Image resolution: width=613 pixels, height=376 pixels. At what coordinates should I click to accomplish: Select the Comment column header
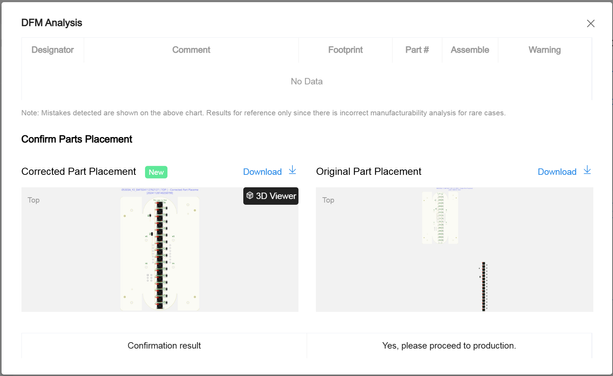[x=191, y=50]
